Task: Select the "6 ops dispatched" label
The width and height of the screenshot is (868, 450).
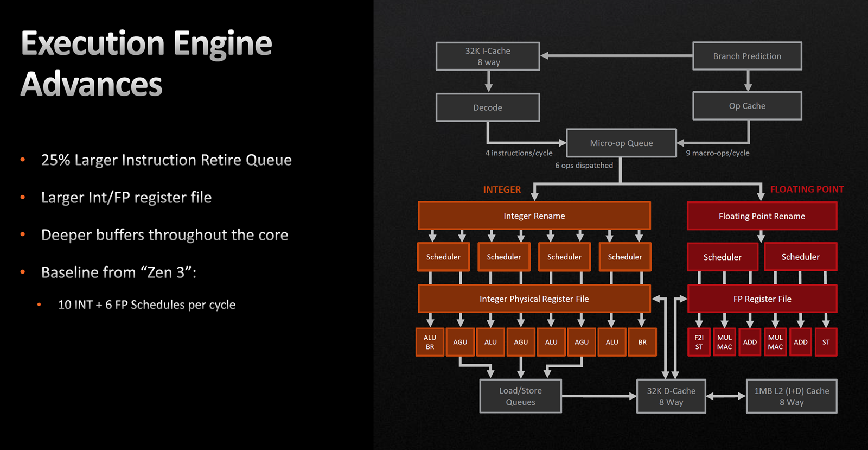Action: pyautogui.click(x=584, y=166)
